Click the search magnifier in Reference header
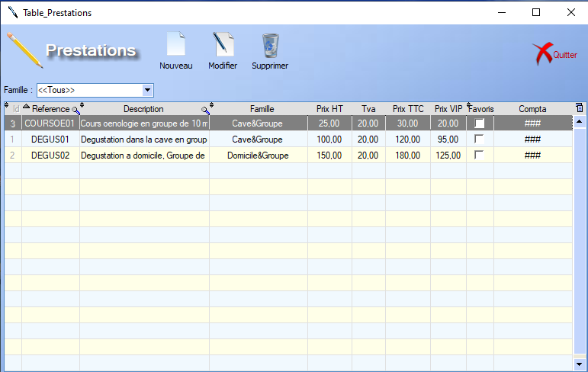The width and height of the screenshot is (588, 372). [76, 111]
